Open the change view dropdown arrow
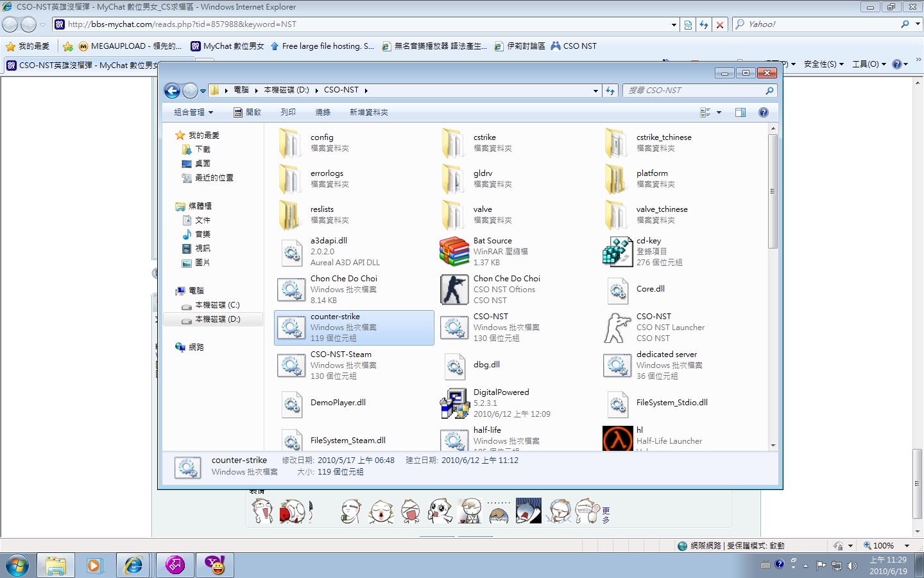 click(719, 112)
